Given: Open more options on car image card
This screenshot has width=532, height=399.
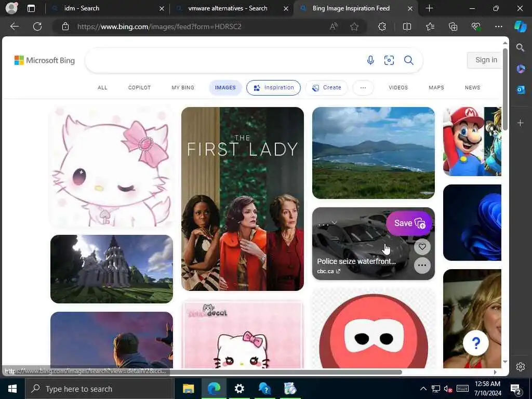Looking at the screenshot, I should tap(422, 265).
